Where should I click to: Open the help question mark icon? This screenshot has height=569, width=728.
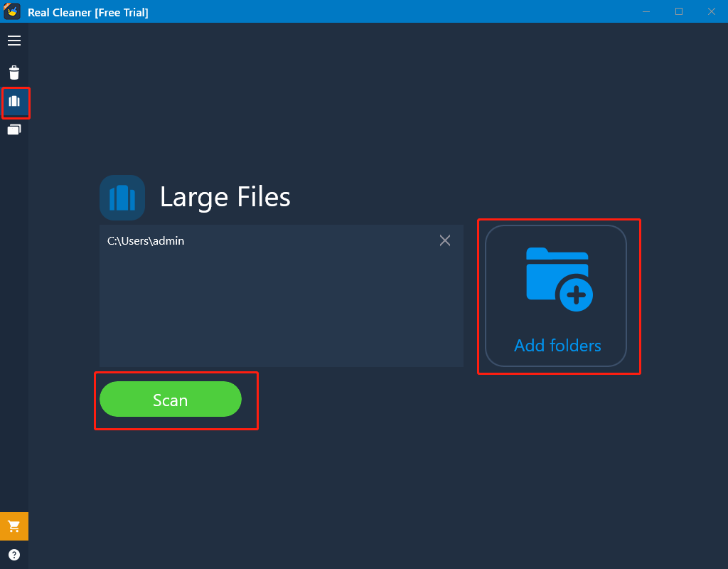[14, 555]
